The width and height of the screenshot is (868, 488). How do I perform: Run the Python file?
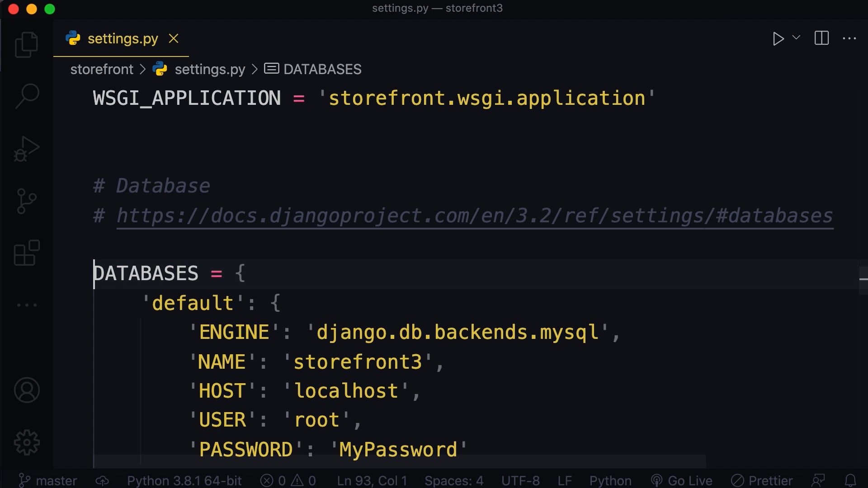tap(778, 39)
